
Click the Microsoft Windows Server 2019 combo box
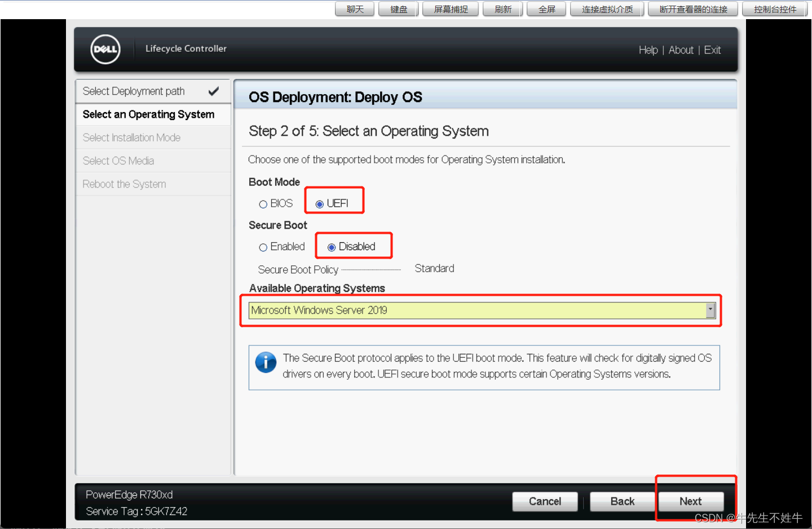pos(482,310)
